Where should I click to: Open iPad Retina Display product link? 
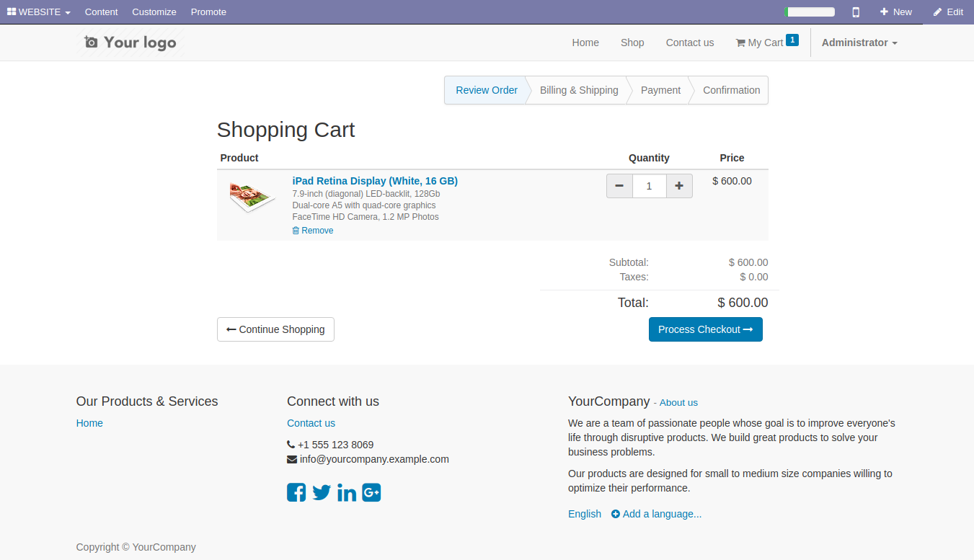(x=375, y=181)
